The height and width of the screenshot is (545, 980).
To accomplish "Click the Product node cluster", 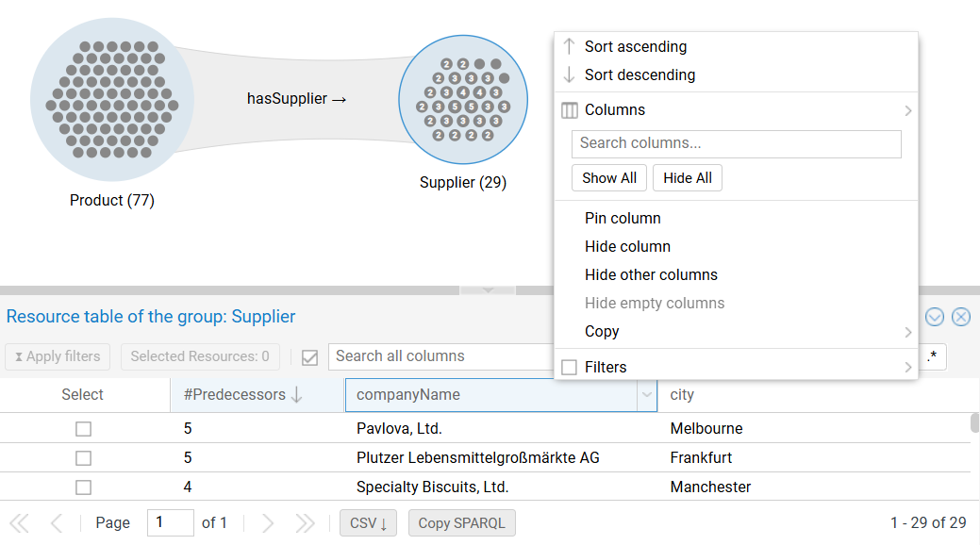I will pos(112,99).
